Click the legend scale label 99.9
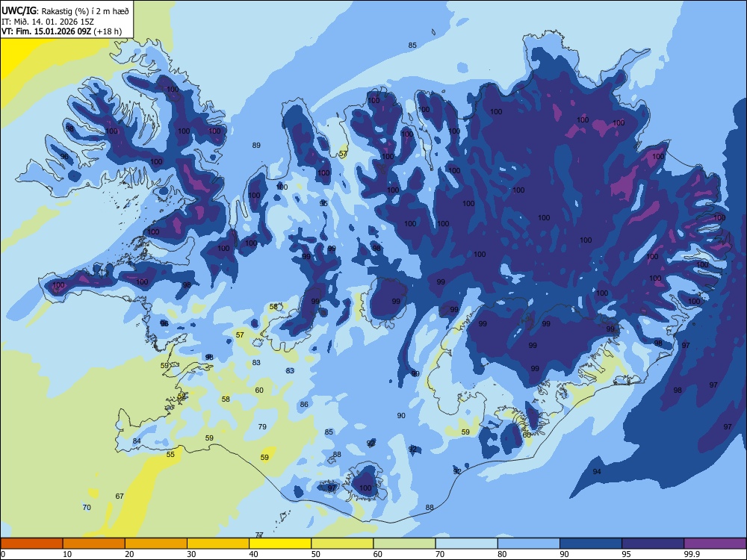The width and height of the screenshot is (747, 560). [x=692, y=554]
